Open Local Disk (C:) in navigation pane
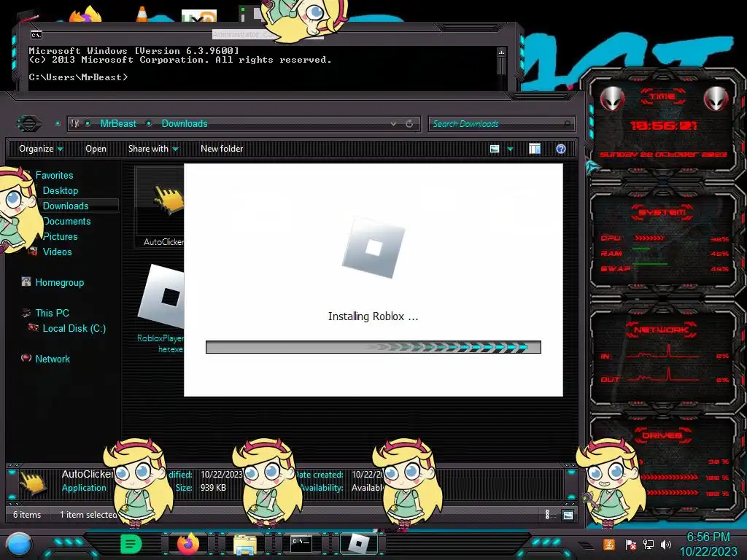Viewport: 747px width, 560px height. click(74, 328)
